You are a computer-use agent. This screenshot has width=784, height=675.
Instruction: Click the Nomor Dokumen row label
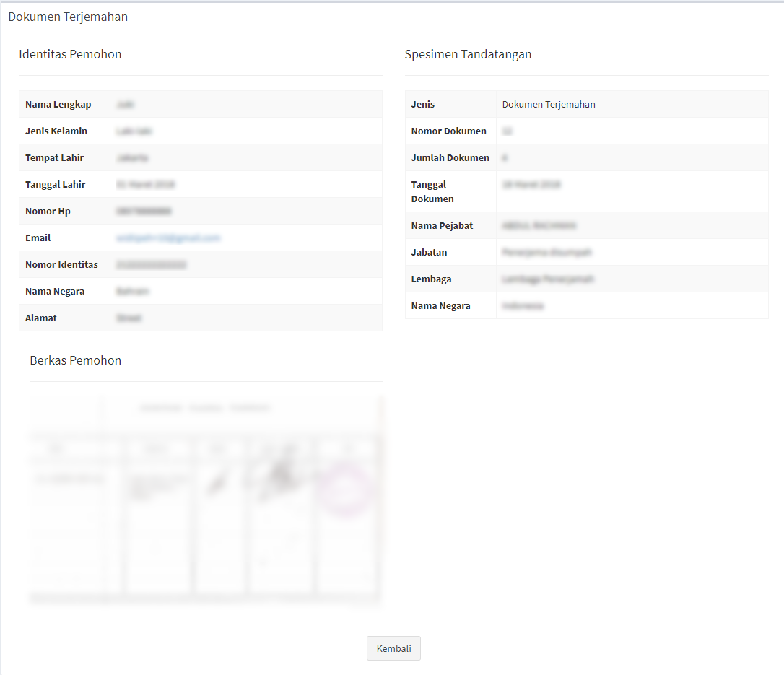click(448, 131)
